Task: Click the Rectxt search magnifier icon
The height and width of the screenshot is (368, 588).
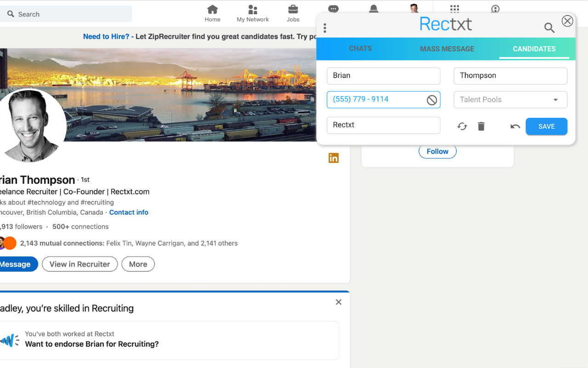Action: click(549, 28)
